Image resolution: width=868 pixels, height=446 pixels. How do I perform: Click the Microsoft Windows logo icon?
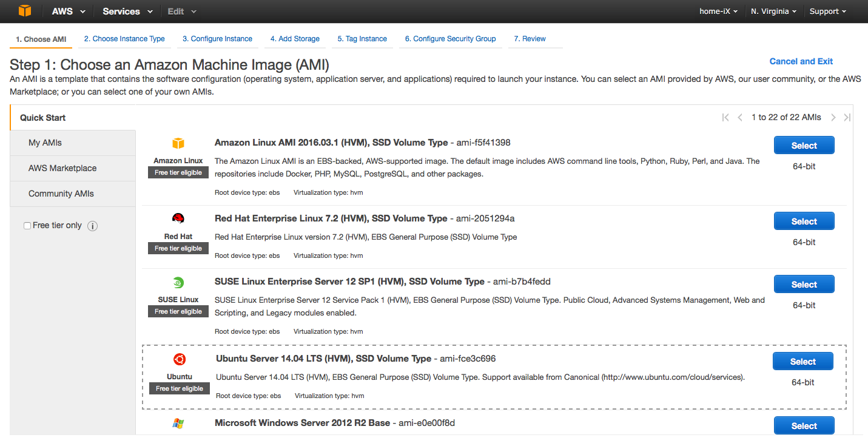[178, 424]
